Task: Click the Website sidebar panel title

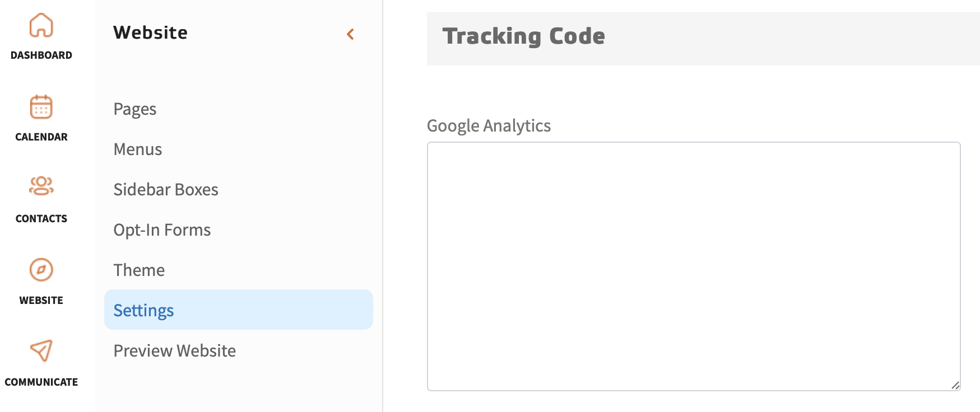Action: [x=150, y=32]
